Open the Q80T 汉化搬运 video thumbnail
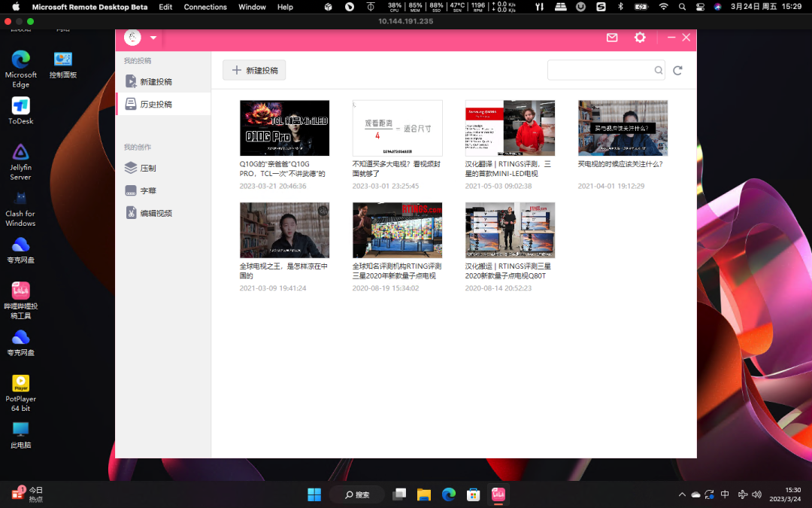 pos(510,230)
